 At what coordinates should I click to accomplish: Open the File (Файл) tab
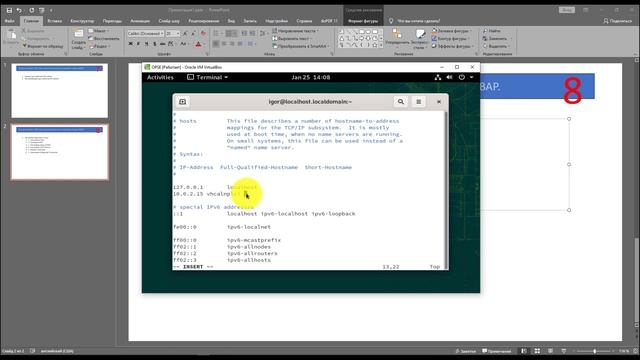[x=9, y=20]
